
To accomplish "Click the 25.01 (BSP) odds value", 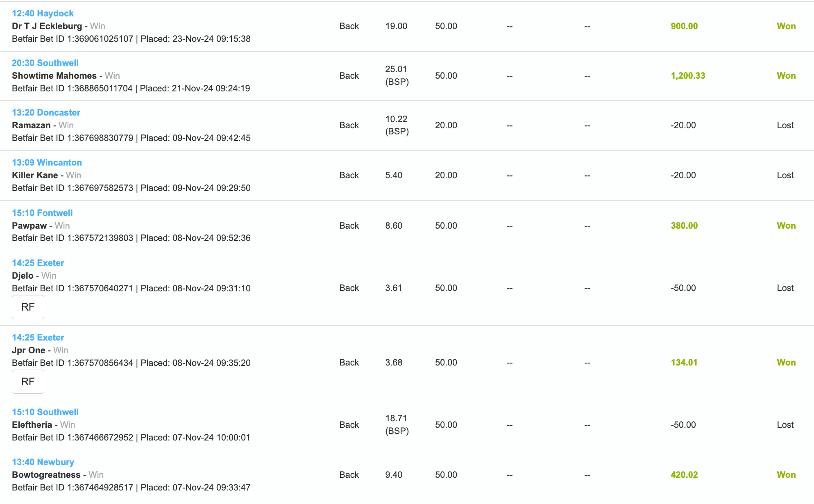I will [x=397, y=75].
